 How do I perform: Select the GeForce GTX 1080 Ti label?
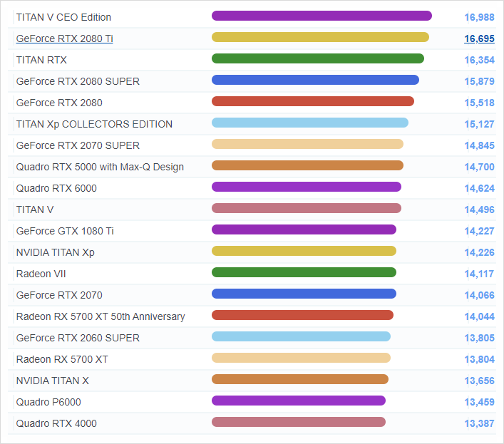pos(65,231)
